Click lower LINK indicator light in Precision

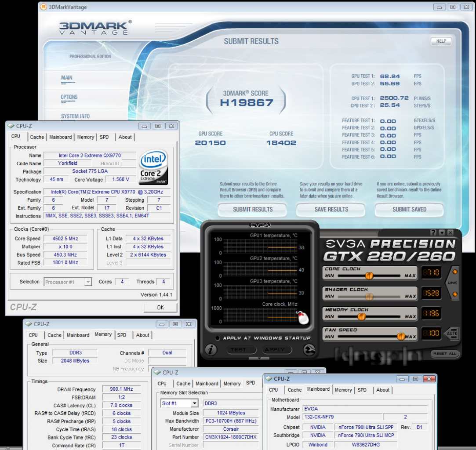(455, 294)
